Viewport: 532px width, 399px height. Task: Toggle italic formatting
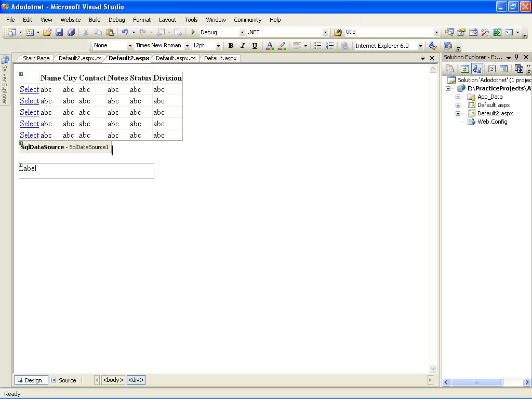pyautogui.click(x=243, y=46)
